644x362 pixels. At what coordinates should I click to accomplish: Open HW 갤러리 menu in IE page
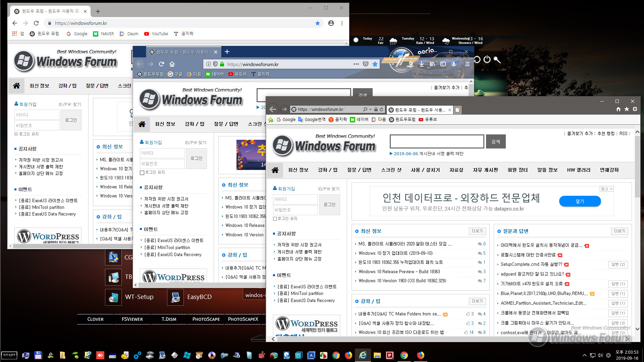click(579, 170)
